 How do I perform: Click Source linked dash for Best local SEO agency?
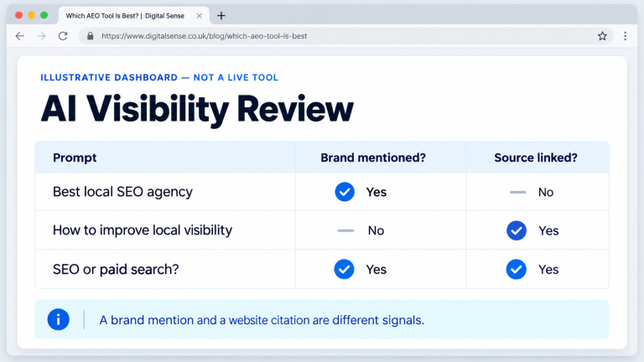(x=517, y=192)
